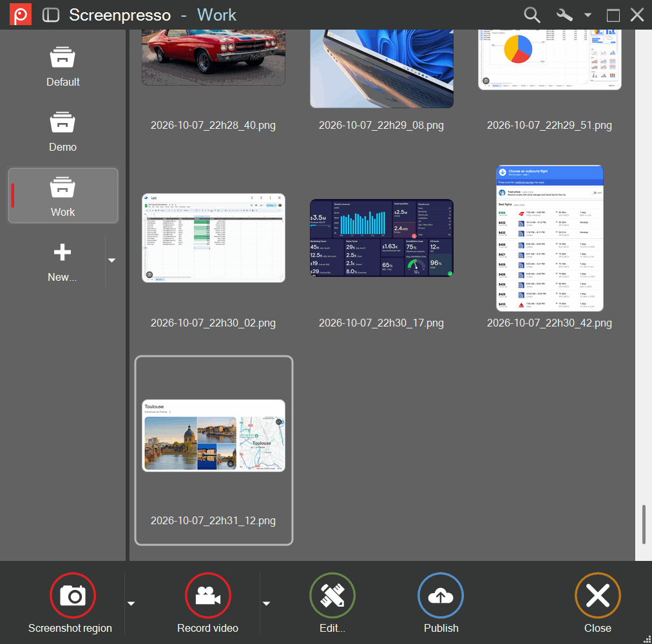Select the dark dashboard screenshot 22h30_17.png
This screenshot has width=652, height=644.
click(381, 238)
